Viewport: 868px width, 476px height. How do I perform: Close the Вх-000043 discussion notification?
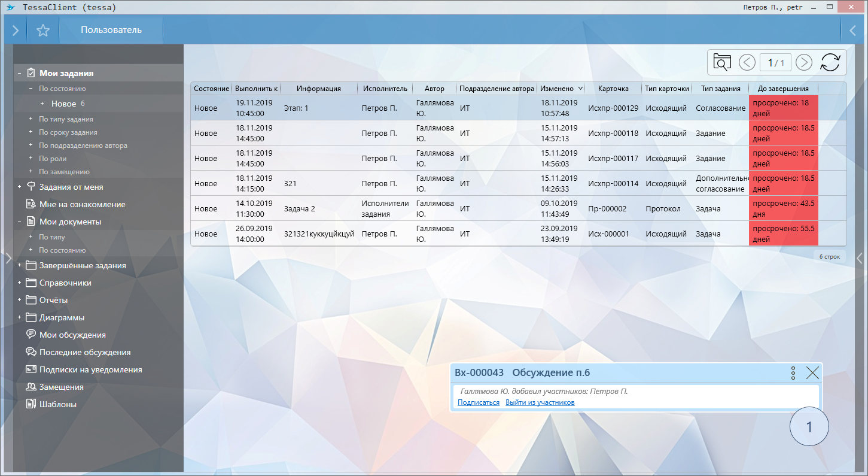[812, 373]
